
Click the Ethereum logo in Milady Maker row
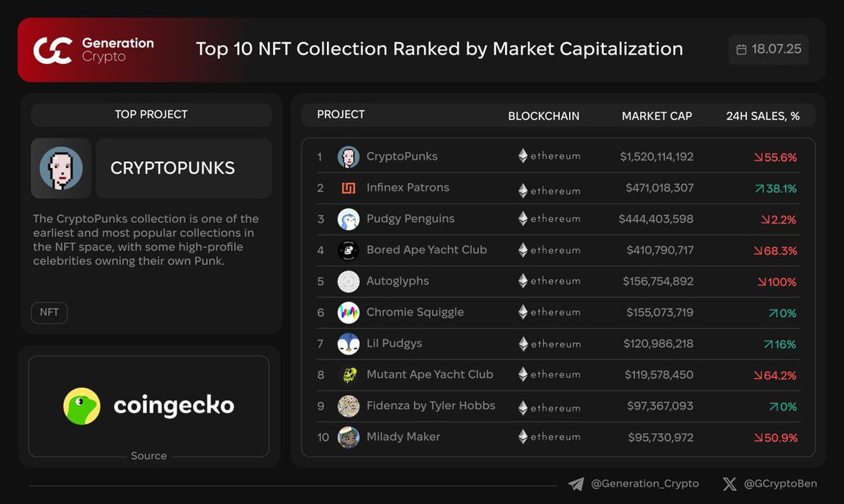(x=523, y=437)
